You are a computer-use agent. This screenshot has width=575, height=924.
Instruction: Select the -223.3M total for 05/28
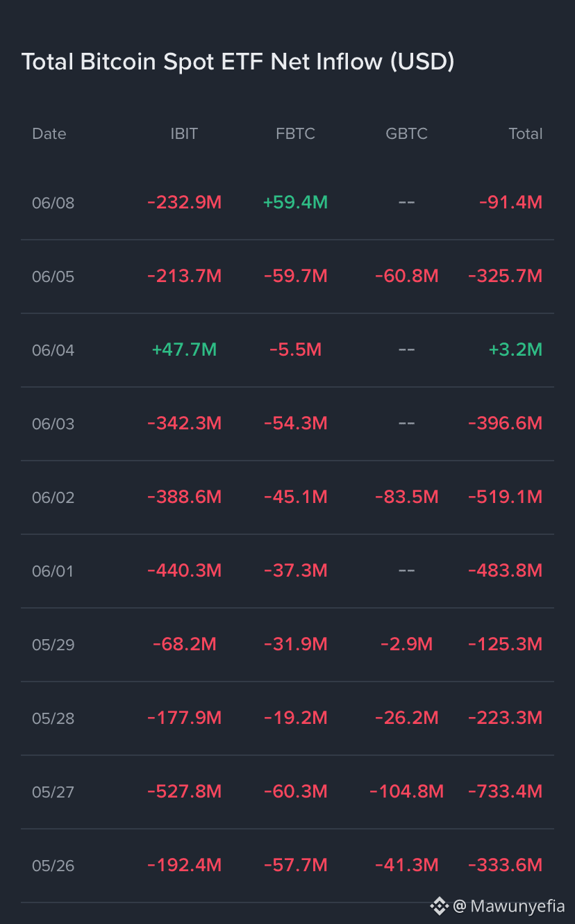505,718
